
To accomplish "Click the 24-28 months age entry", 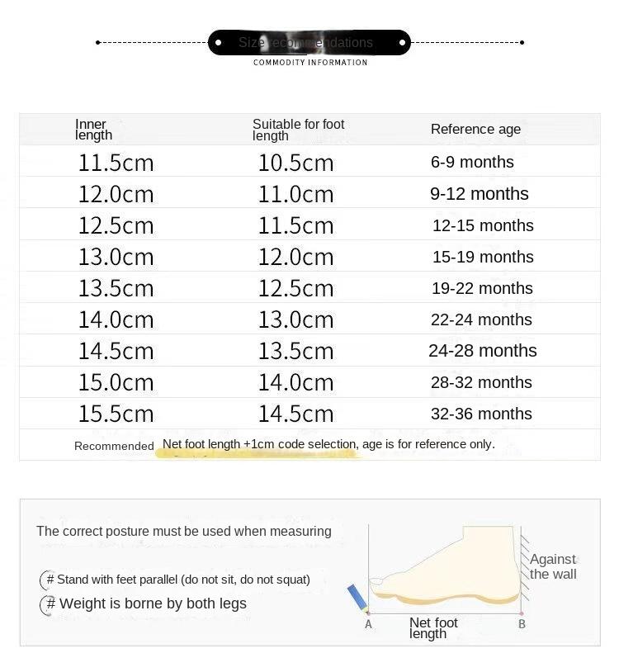I will (x=482, y=351).
